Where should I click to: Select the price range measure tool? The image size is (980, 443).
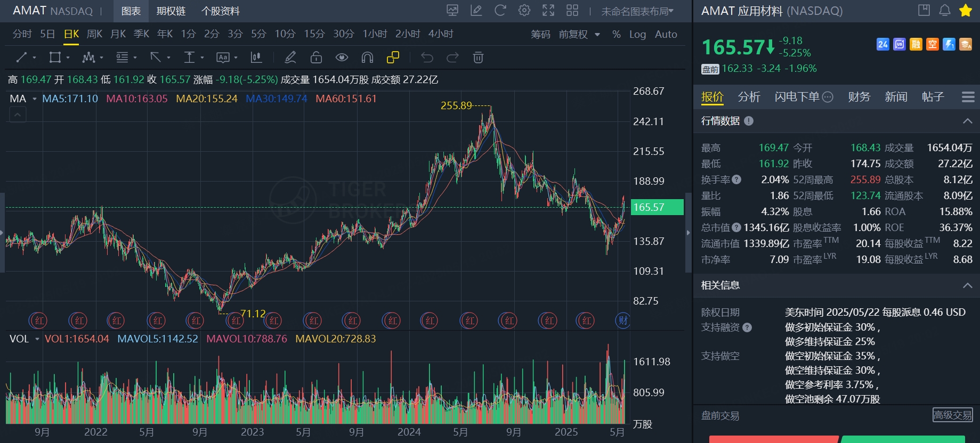(189, 58)
